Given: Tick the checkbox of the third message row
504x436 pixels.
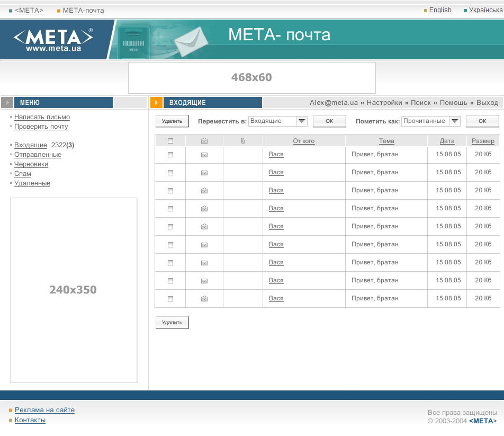Looking at the screenshot, I should [x=170, y=191].
